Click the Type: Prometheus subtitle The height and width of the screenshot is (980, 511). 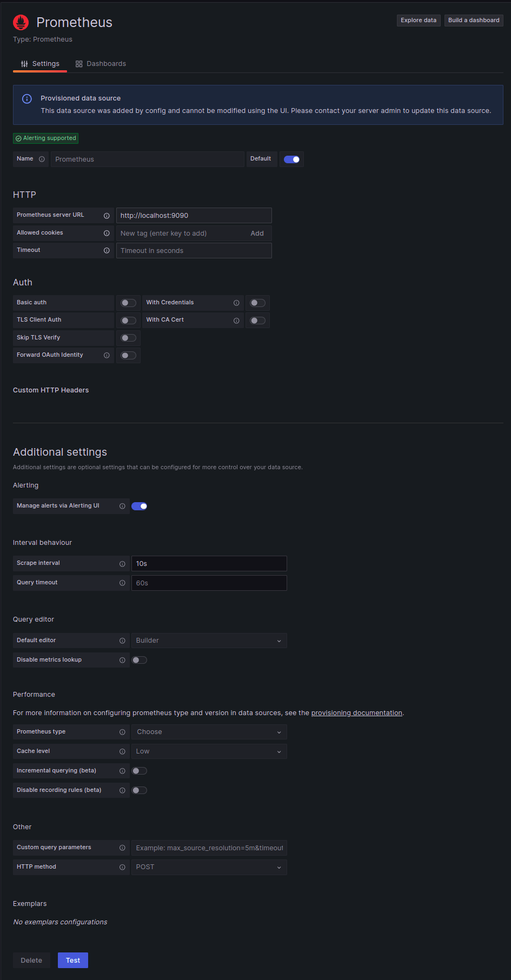[43, 39]
